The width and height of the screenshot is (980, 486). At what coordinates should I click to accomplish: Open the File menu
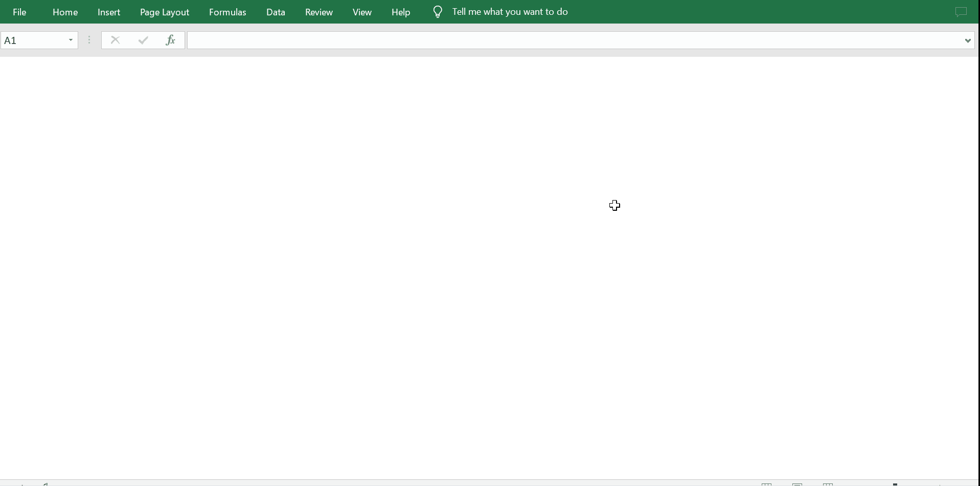(x=19, y=12)
